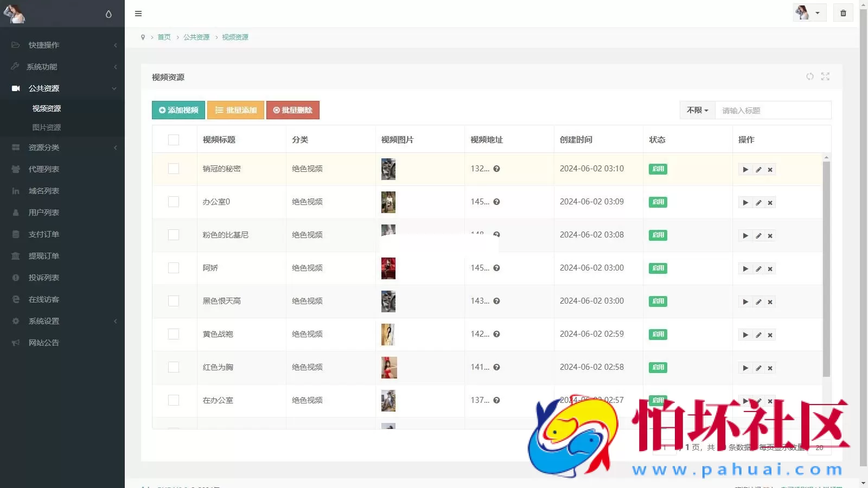Toggle the select-all checkbox in header
The height and width of the screenshot is (488, 868).
(x=174, y=140)
